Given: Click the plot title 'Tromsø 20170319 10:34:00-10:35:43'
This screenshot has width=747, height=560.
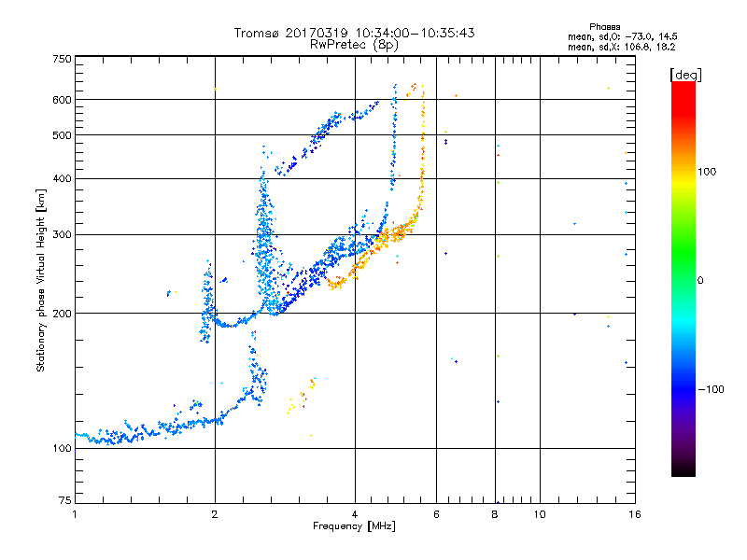Looking at the screenshot, I should click(x=354, y=33).
